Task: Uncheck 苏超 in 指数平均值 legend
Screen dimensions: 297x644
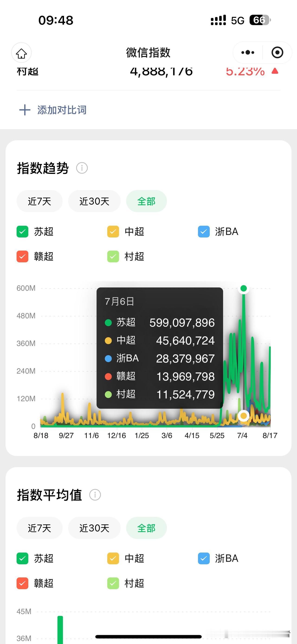Action: click(x=23, y=558)
